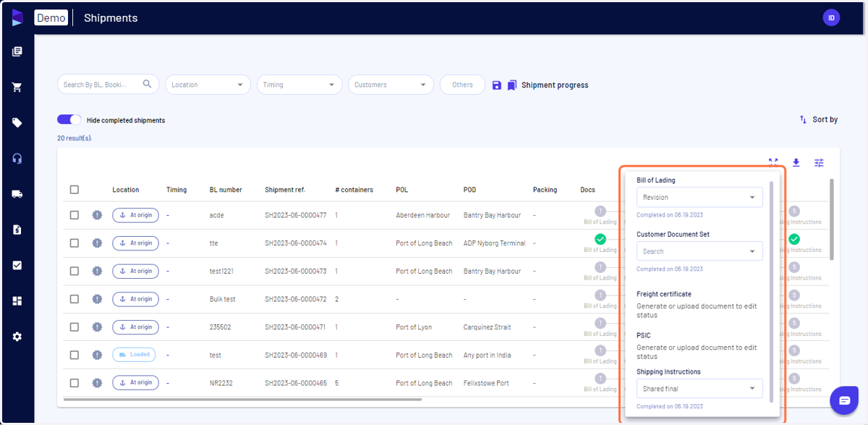Click shipment ref SH2023-06-0000472
Screen dimensions: 868x425
(295, 299)
